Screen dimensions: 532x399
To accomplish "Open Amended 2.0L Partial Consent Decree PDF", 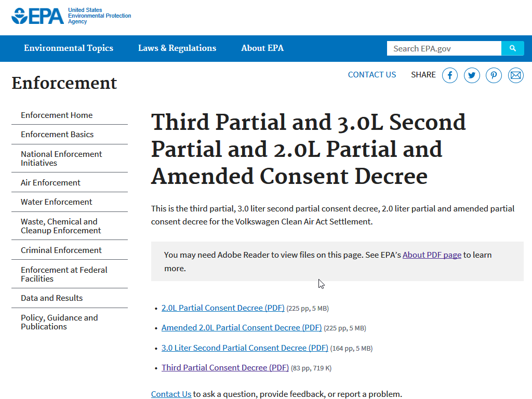I will [242, 328].
